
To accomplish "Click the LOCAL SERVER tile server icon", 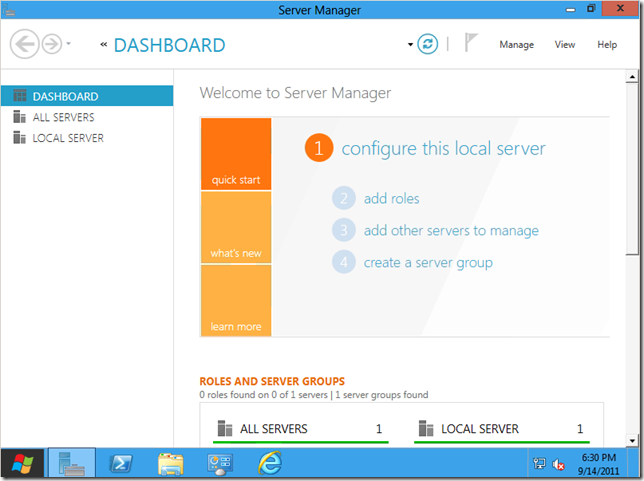I will [x=426, y=428].
